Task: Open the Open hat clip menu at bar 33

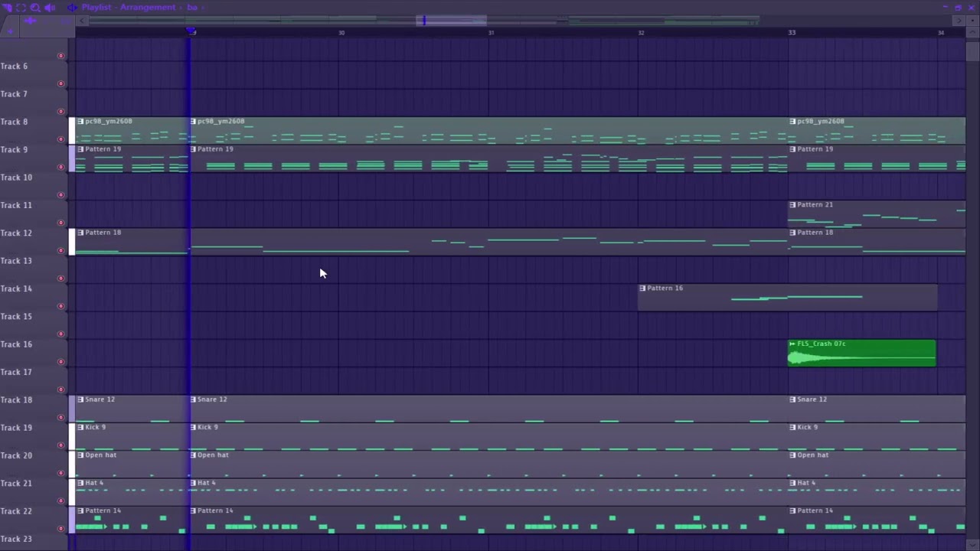Action: pos(792,455)
